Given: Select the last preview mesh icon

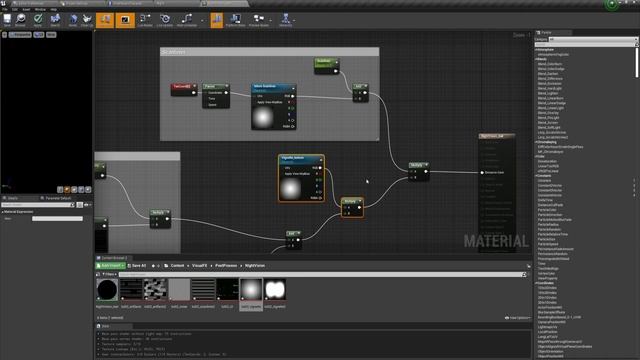Looking at the screenshot, I should click(x=88, y=189).
